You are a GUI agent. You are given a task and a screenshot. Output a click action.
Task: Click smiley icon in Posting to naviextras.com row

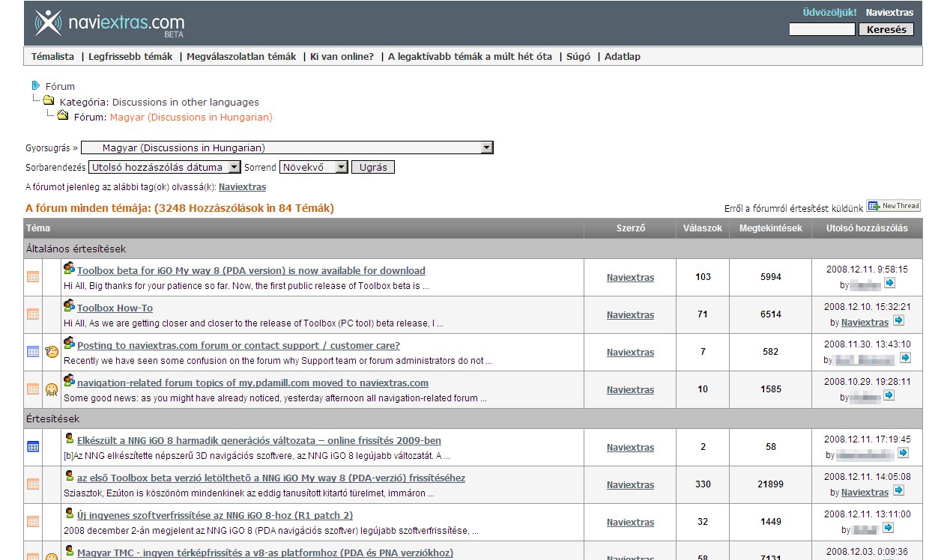pyautogui.click(x=52, y=352)
